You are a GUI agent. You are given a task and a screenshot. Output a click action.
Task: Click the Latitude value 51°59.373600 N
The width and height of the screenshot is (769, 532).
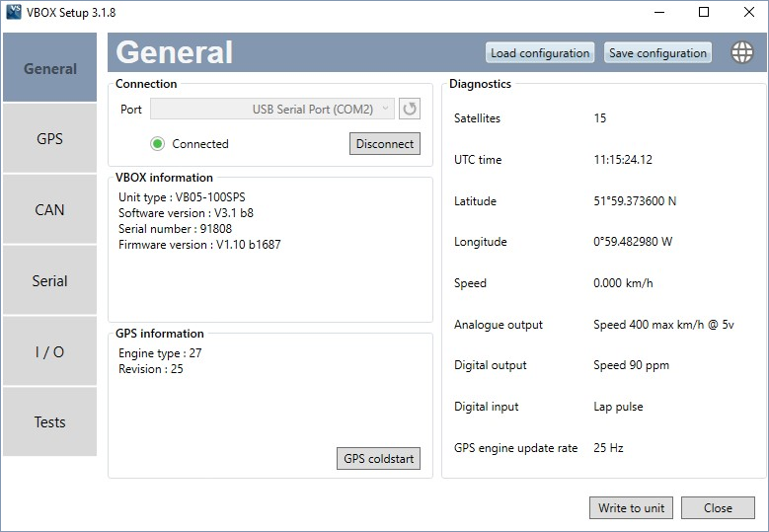(x=635, y=201)
